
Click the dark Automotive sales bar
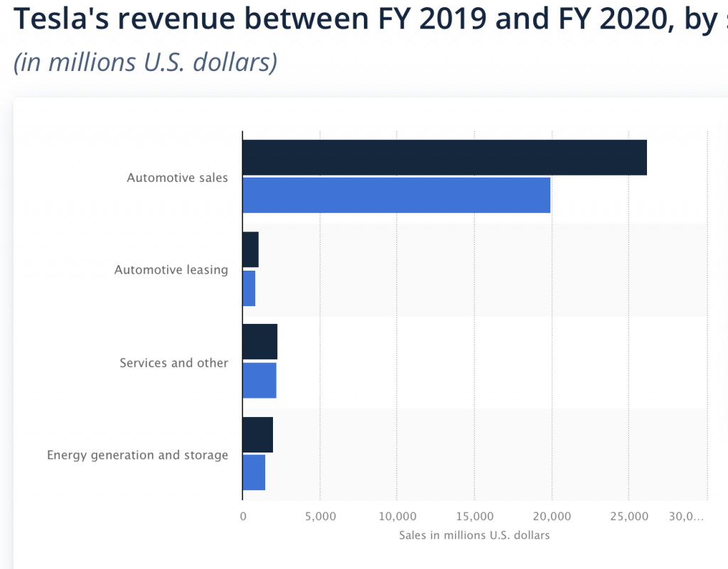tap(445, 158)
